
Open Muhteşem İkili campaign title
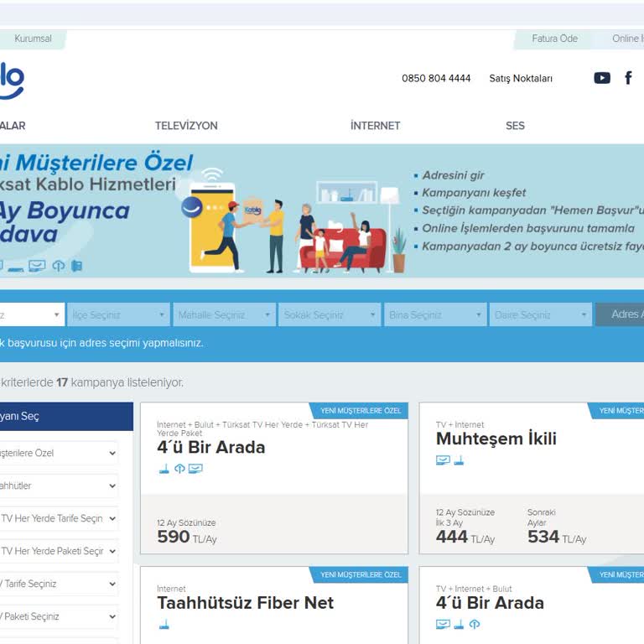click(496, 439)
